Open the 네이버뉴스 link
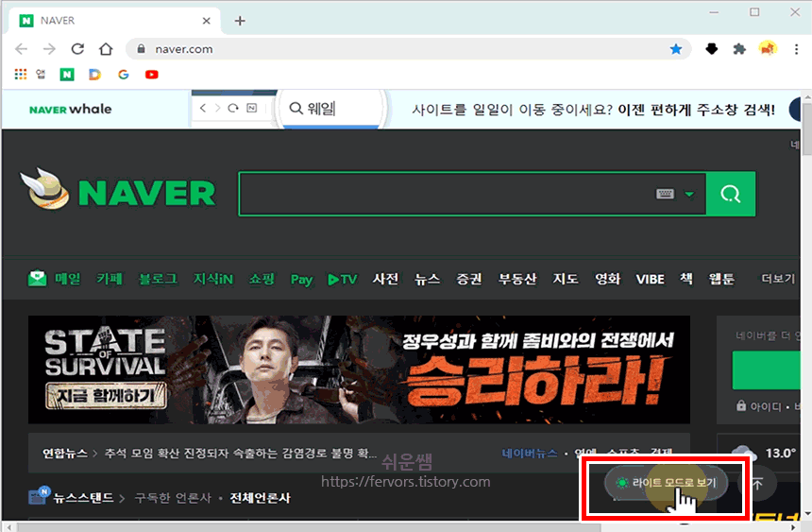 (530, 454)
